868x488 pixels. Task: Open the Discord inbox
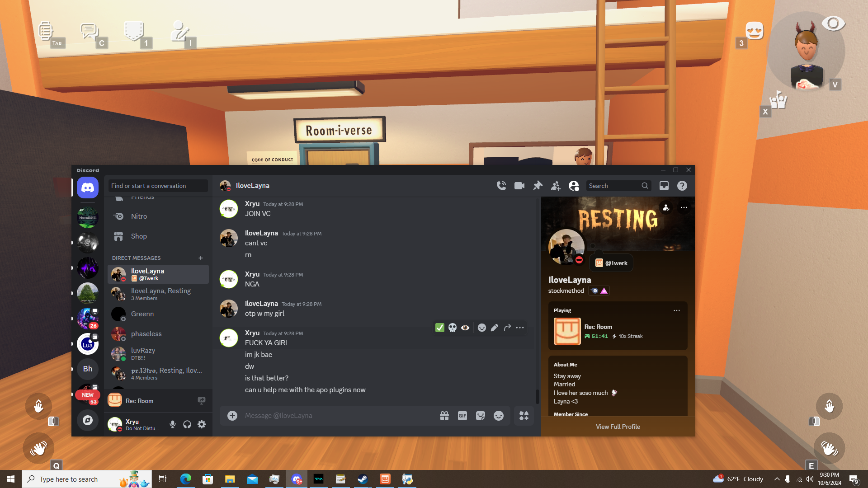pyautogui.click(x=664, y=186)
